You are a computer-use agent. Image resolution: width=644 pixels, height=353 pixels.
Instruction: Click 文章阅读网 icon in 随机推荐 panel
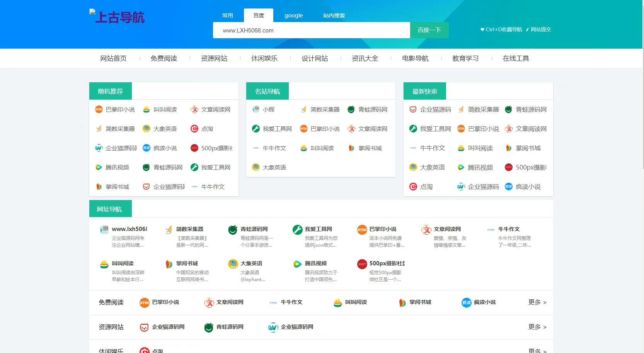(x=194, y=109)
